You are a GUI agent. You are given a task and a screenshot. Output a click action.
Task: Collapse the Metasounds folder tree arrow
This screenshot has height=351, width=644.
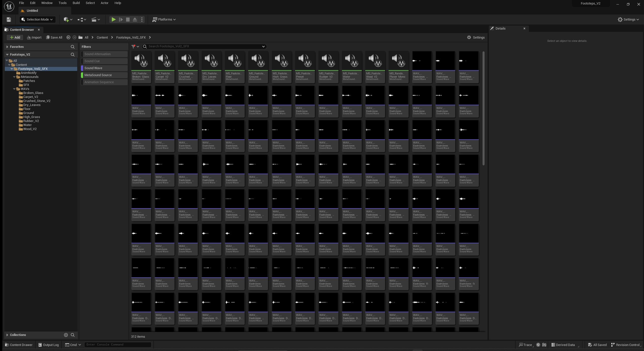(x=14, y=77)
